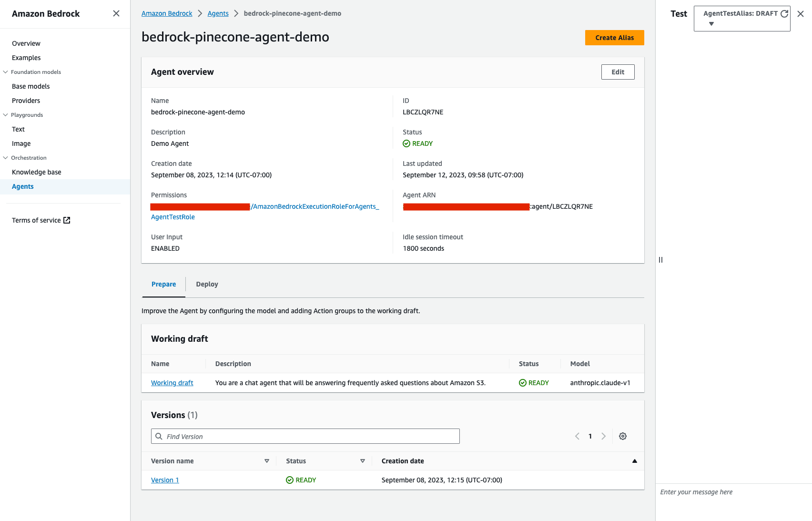Switch to the Deploy tab
Image resolution: width=812 pixels, height=521 pixels.
point(207,284)
